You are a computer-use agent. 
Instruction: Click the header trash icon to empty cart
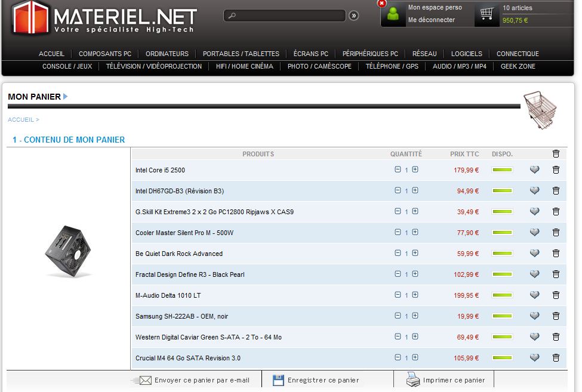(x=556, y=154)
